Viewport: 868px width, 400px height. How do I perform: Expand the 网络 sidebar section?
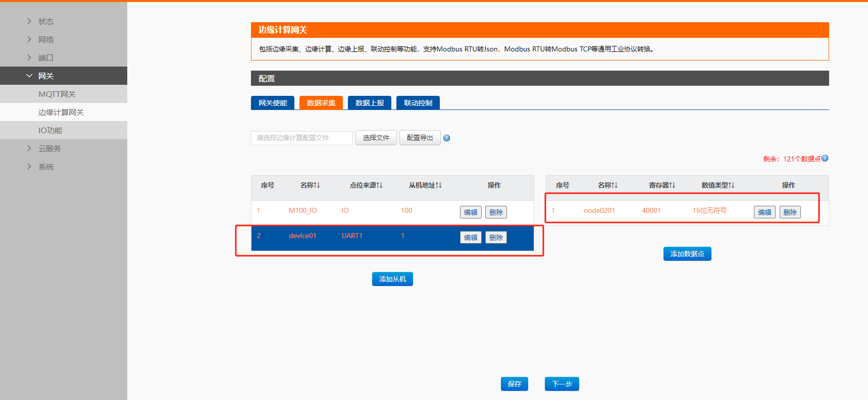tap(45, 40)
